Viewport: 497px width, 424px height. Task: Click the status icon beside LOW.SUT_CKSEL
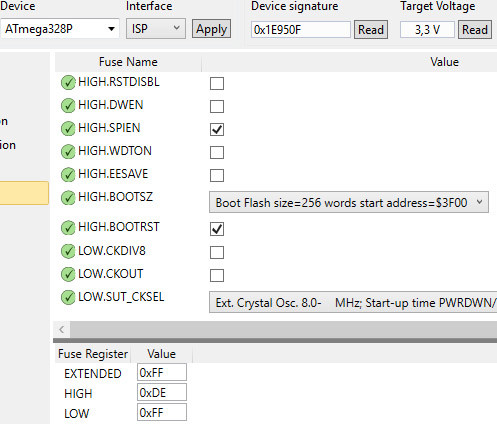pyautogui.click(x=68, y=298)
